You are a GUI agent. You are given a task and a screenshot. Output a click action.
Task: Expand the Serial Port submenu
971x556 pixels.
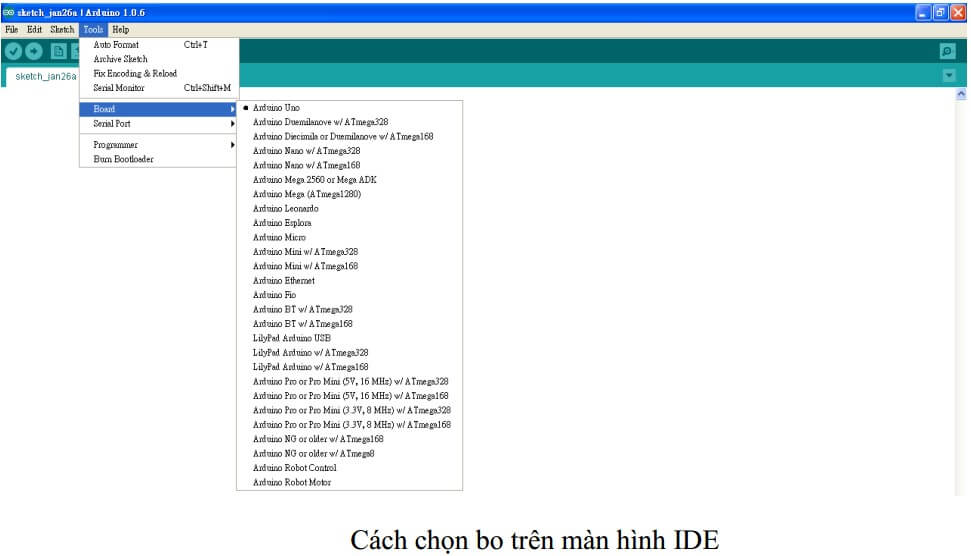159,124
